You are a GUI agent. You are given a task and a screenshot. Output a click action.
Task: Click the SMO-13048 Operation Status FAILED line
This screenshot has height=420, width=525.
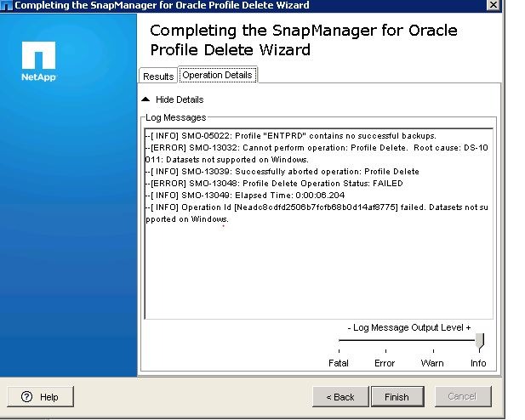click(x=274, y=184)
